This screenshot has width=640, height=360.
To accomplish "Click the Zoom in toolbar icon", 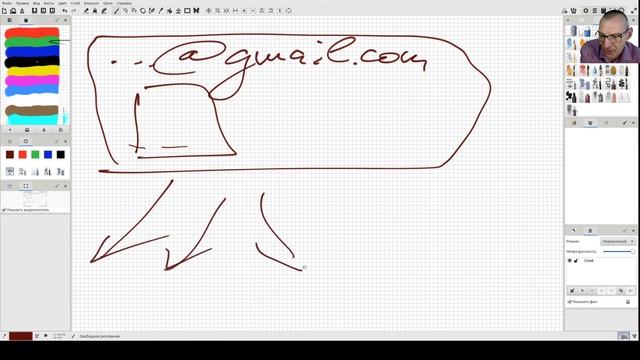I will pos(244,11).
